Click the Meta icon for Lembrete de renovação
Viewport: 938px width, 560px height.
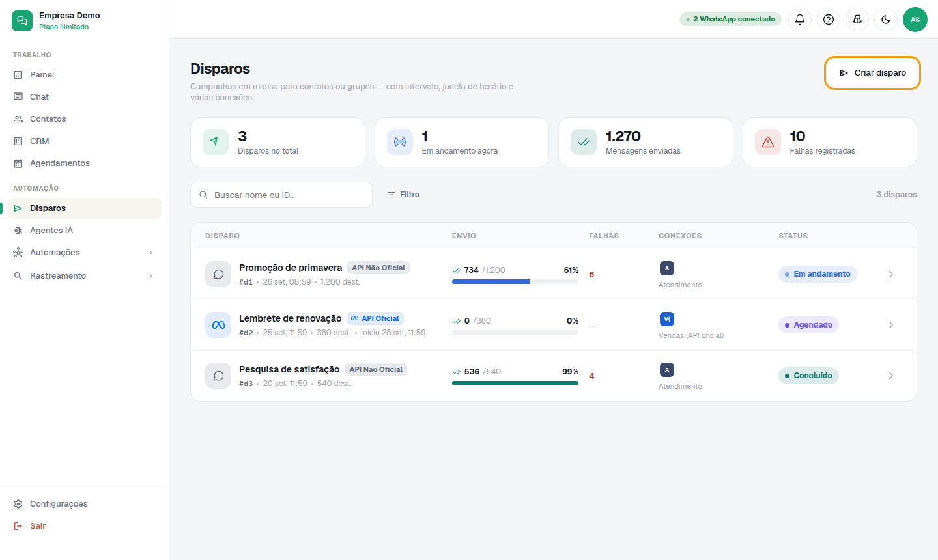218,325
